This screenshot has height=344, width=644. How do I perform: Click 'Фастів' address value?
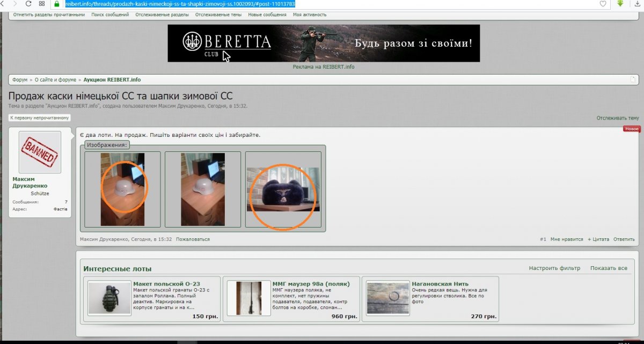[x=60, y=209]
